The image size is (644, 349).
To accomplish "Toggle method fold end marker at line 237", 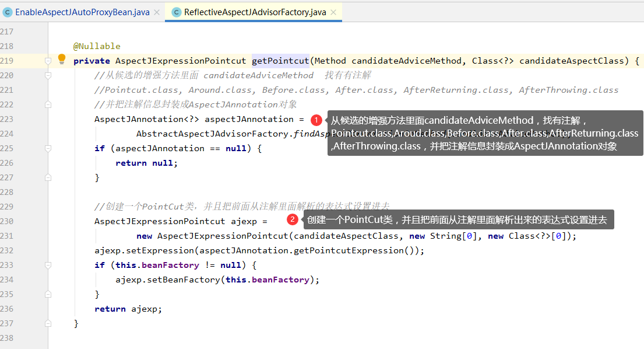I will (48, 323).
